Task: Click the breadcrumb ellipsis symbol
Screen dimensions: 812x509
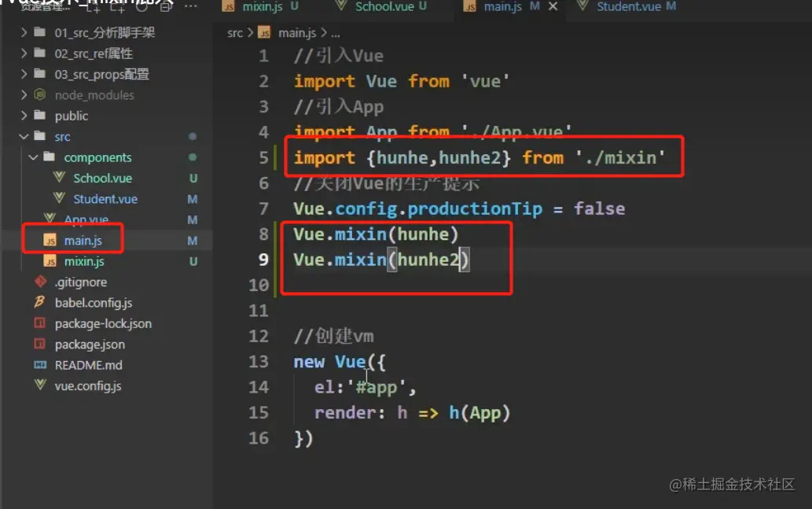Action: click(336, 34)
